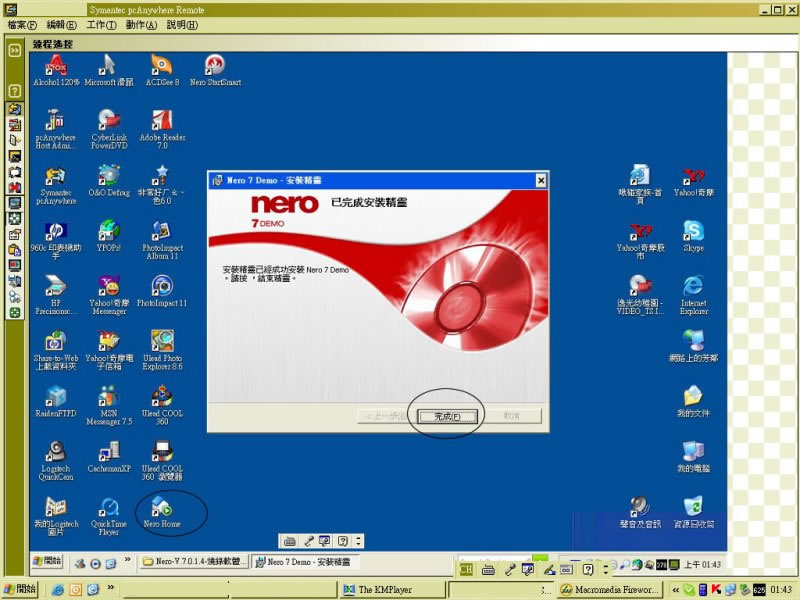Screen dimensions: 800x600
Task: Select the 資源回收筒 recycle bin icon
Action: click(693, 512)
